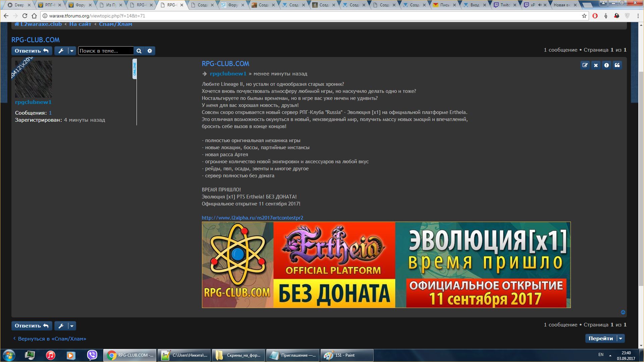Switch to the Письма mail tab
This screenshot has height=362, width=644.
pyautogui.click(x=445, y=5)
